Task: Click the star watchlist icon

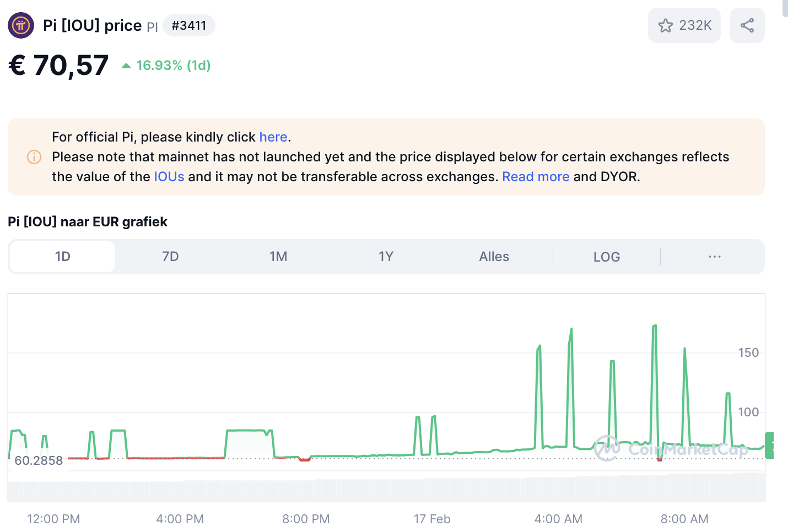Action: (x=666, y=25)
